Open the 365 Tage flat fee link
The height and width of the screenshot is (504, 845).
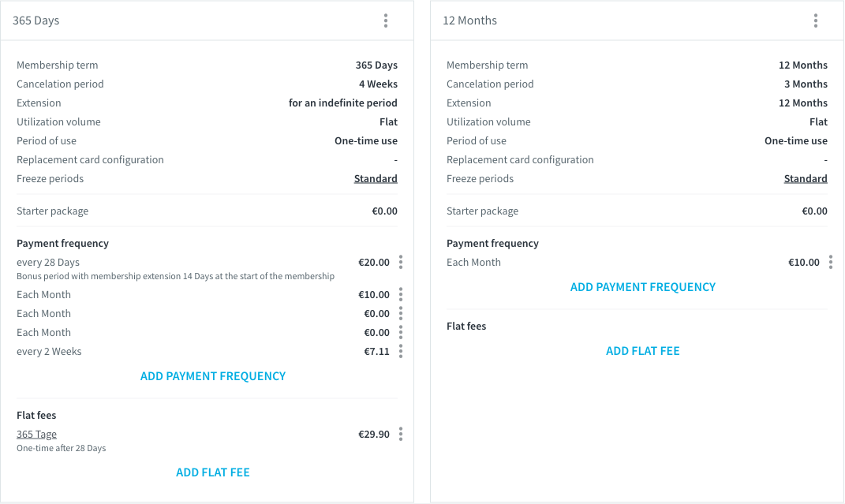(x=36, y=434)
